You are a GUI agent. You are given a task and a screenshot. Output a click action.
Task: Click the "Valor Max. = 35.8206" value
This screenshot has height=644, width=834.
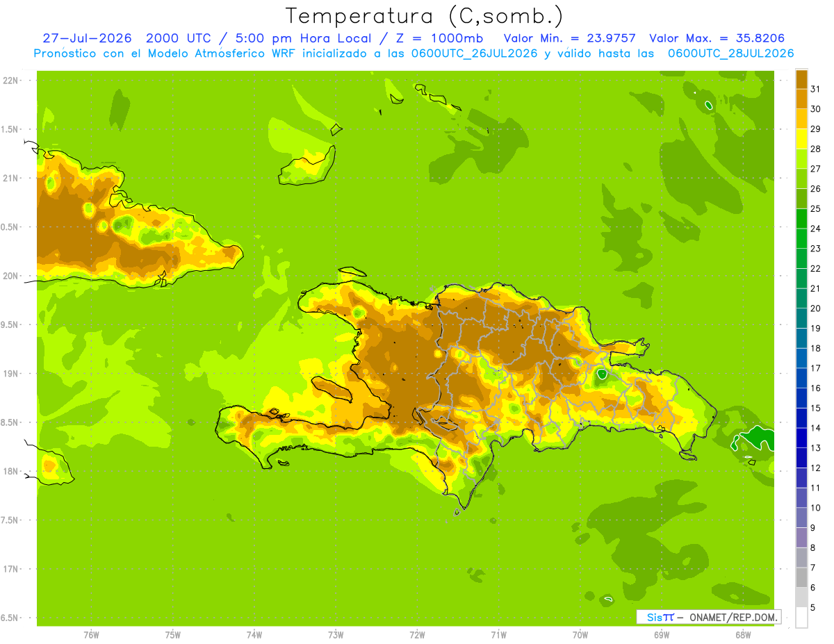click(717, 38)
